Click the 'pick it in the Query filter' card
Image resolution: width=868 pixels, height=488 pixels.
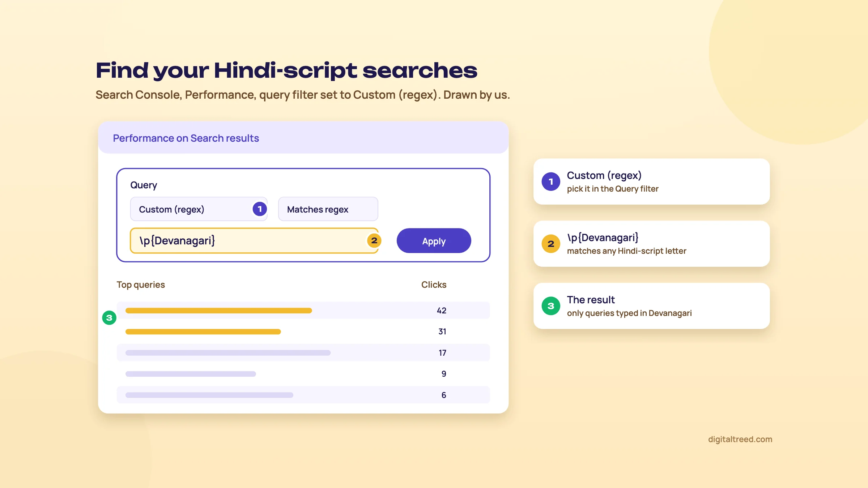tap(651, 181)
